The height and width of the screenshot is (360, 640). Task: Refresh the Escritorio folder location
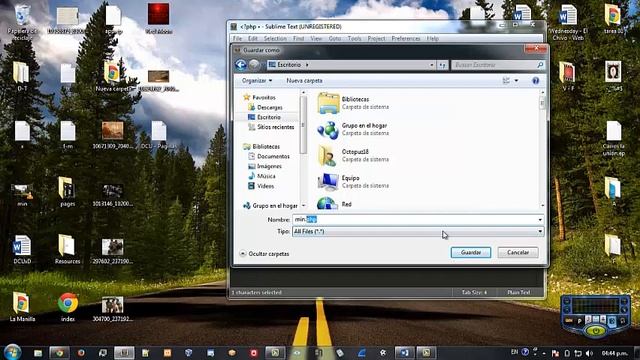click(442, 65)
